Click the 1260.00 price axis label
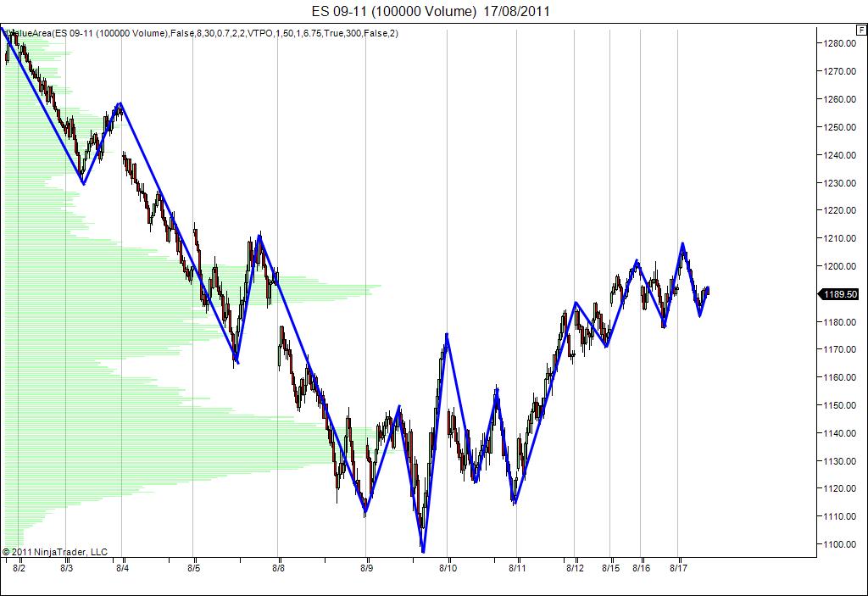The width and height of the screenshot is (868, 596). pos(841,100)
